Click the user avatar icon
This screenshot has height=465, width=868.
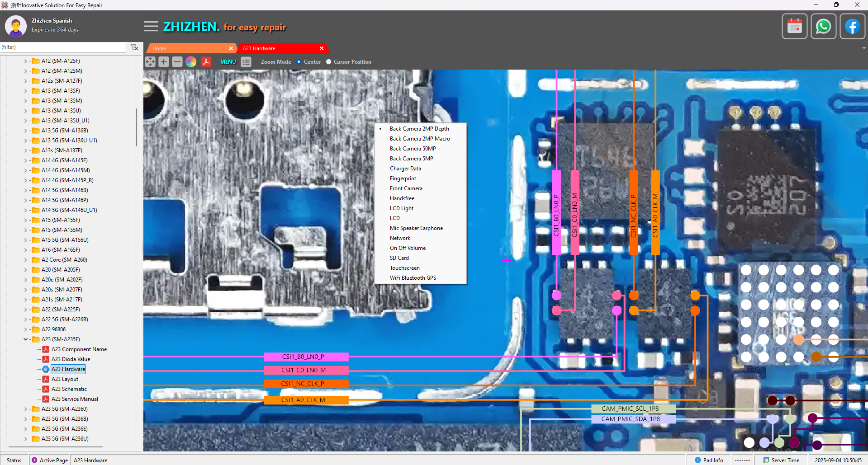click(x=16, y=26)
